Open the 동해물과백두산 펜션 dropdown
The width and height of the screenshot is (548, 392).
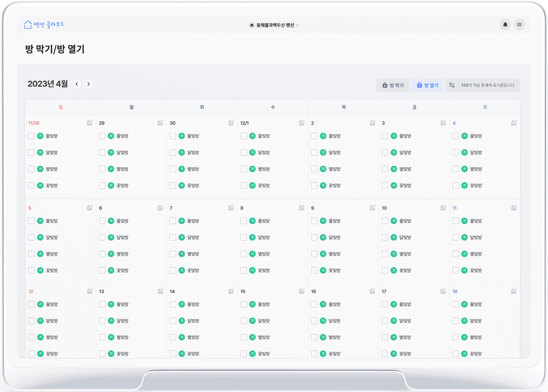pyautogui.click(x=274, y=25)
